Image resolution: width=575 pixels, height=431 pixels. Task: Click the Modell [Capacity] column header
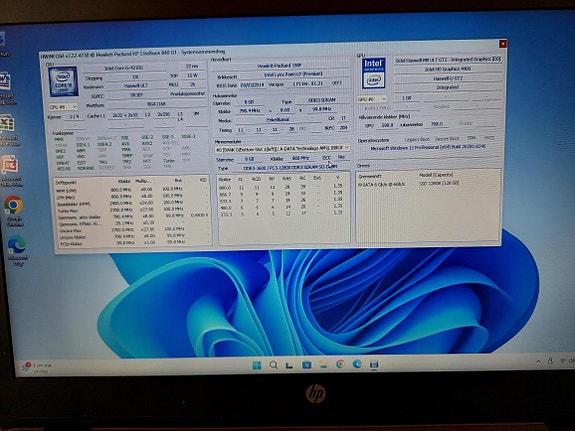click(x=436, y=175)
